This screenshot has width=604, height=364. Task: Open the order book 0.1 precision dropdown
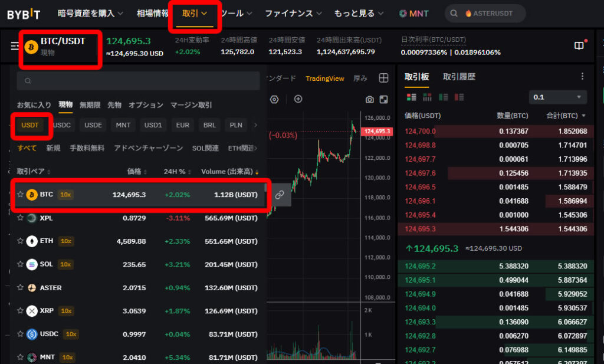click(558, 97)
